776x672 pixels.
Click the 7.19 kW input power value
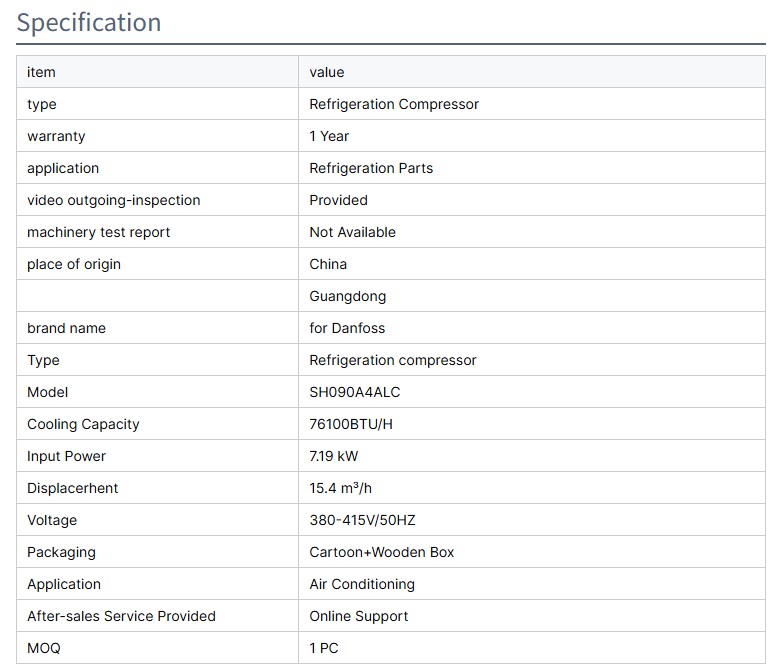click(x=333, y=456)
